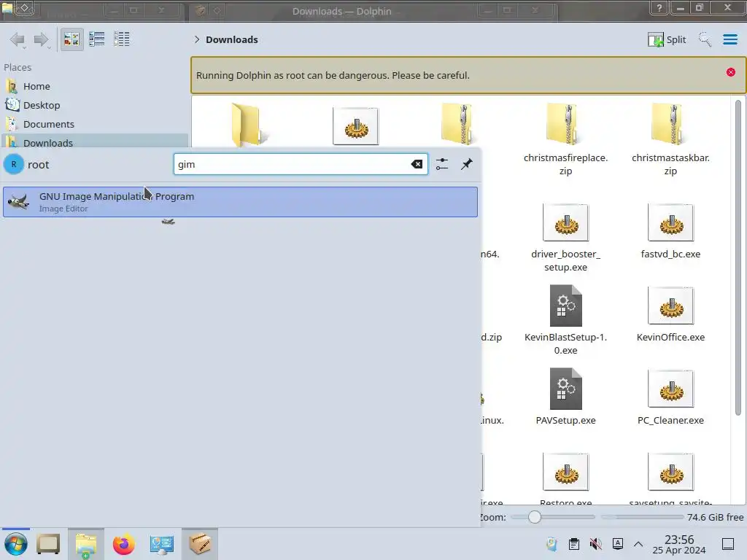This screenshot has height=560, width=747.
Task: Clear the launcher search text
Action: pyautogui.click(x=417, y=164)
